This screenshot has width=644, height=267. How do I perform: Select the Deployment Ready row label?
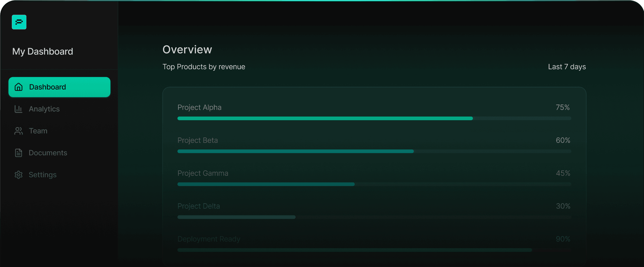click(209, 239)
